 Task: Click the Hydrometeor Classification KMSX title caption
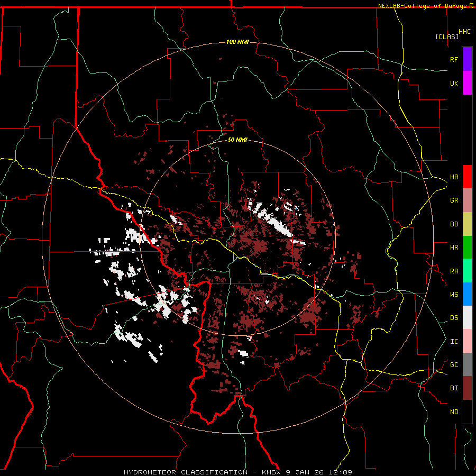[237, 472]
